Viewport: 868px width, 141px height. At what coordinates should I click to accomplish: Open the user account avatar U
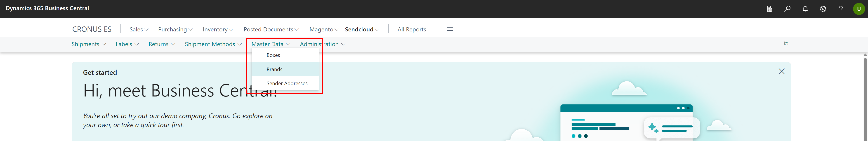pos(859,9)
